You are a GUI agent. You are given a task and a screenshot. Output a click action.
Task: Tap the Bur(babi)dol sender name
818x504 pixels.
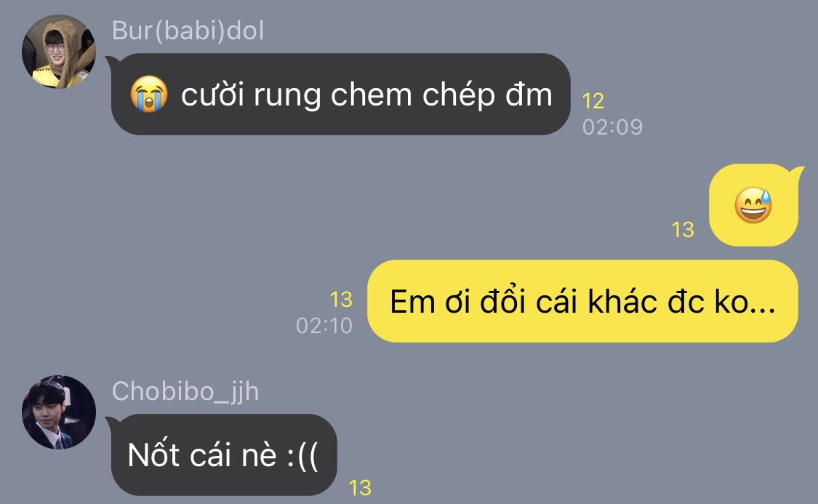(188, 31)
